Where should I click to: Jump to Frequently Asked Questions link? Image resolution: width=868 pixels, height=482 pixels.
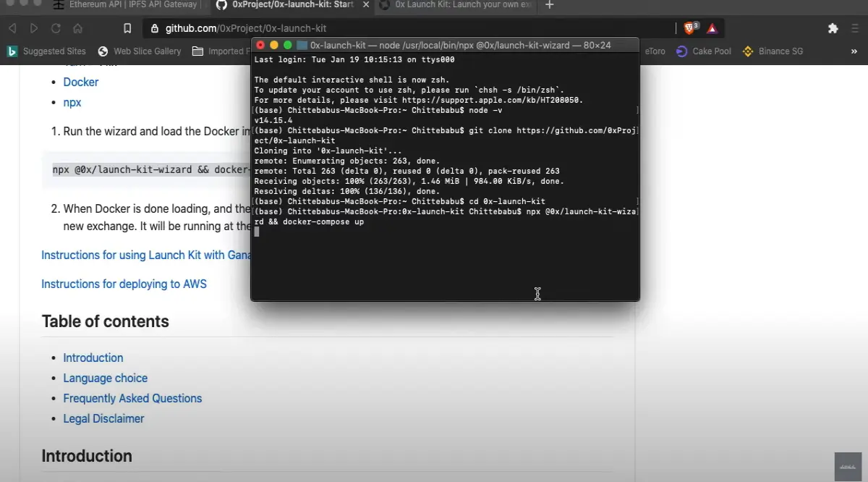[132, 398]
